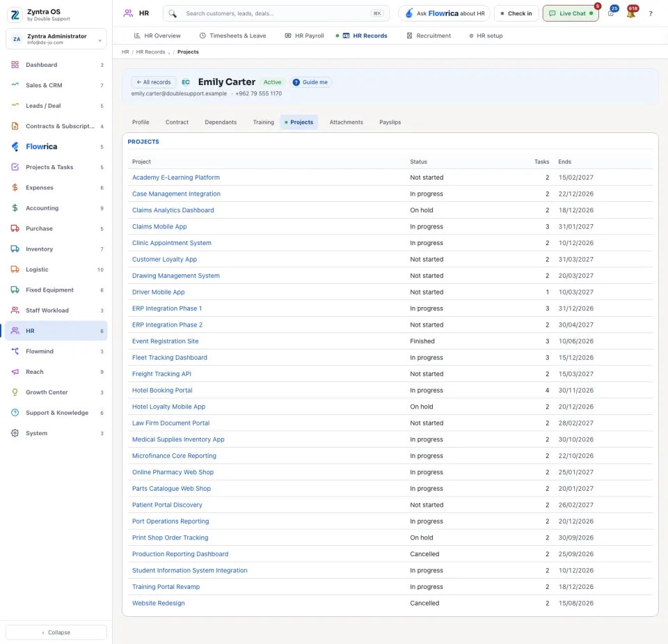The width and height of the screenshot is (668, 644).
Task: Open Event Registration Site project
Action: point(165,341)
